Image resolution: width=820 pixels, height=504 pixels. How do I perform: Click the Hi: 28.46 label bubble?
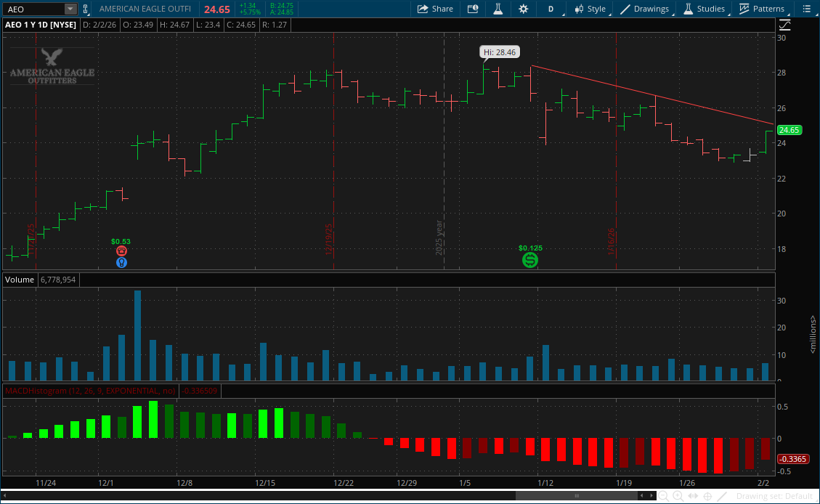(499, 52)
